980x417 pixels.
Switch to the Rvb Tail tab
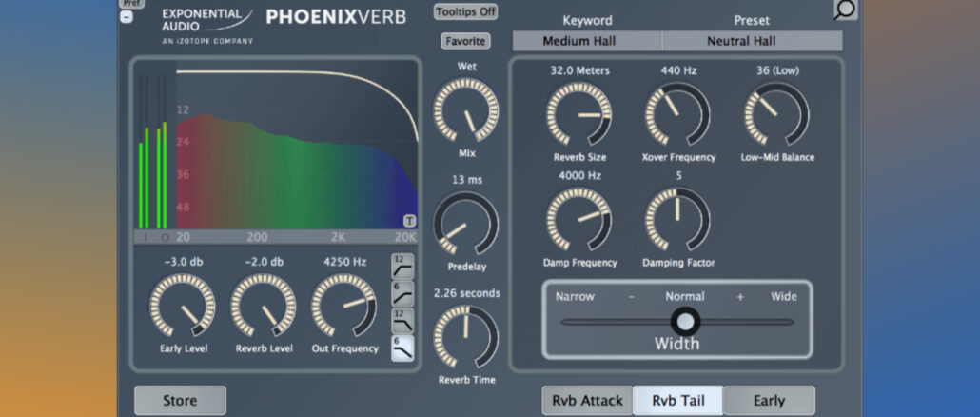[678, 401]
